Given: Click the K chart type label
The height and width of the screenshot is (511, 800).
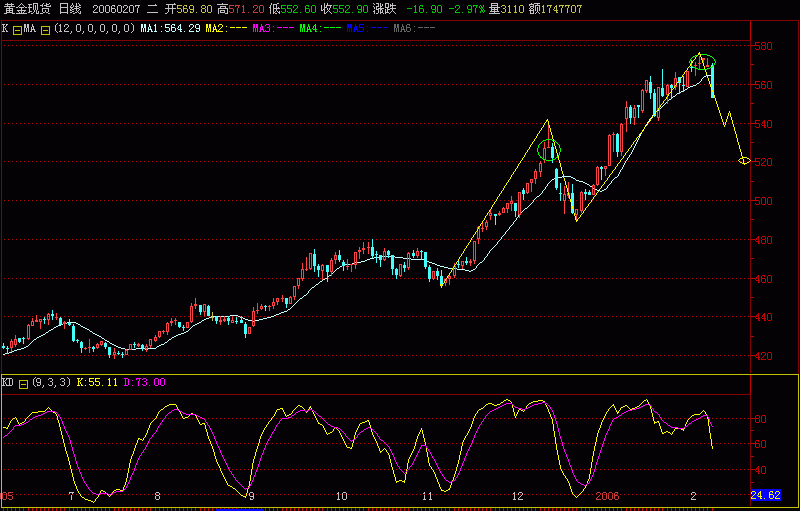Looking at the screenshot, I should (5, 29).
